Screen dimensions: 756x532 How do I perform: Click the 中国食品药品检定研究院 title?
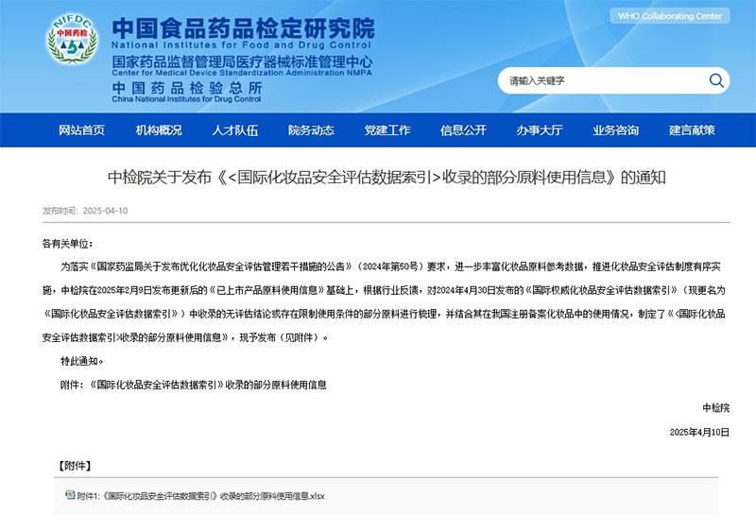point(242,27)
